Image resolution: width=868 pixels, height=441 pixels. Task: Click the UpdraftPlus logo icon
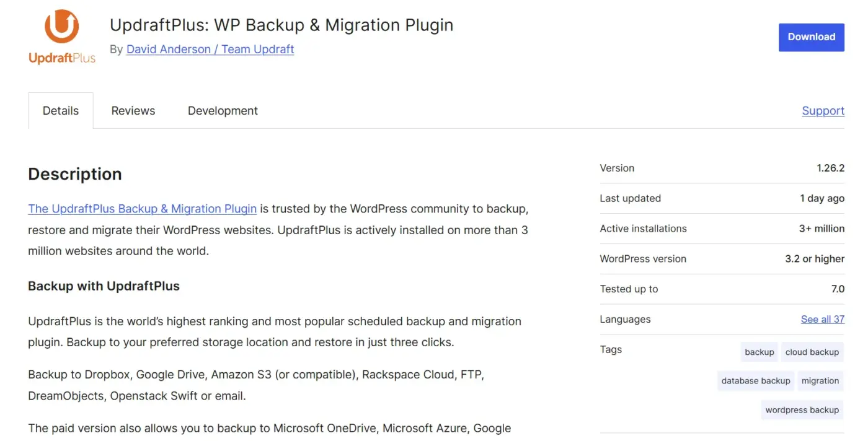pos(62,37)
